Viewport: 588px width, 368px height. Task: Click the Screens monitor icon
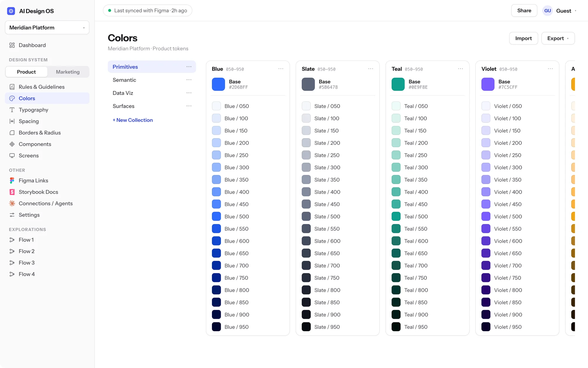pyautogui.click(x=12, y=155)
